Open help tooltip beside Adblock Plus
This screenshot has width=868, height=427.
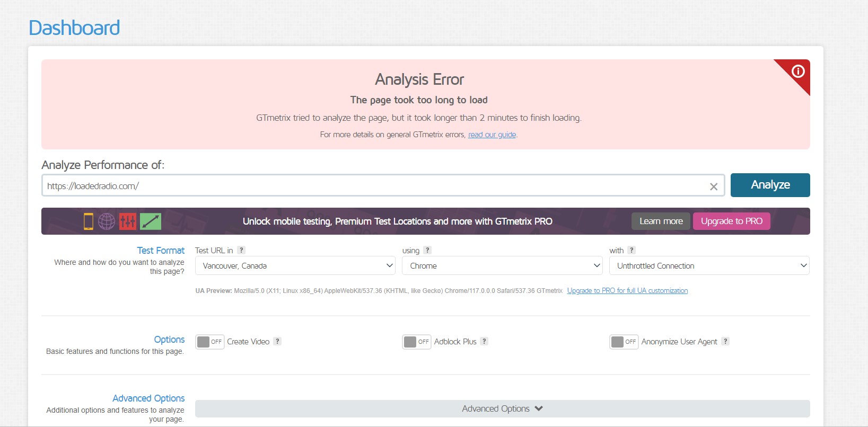[x=484, y=341]
